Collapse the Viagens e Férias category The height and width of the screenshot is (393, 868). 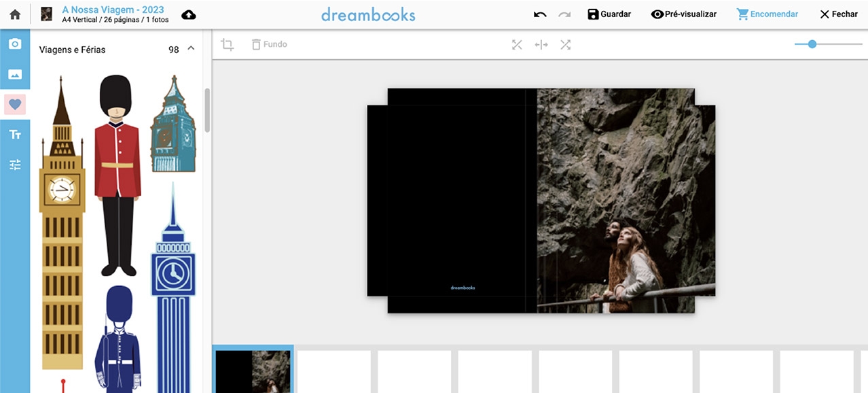[191, 49]
